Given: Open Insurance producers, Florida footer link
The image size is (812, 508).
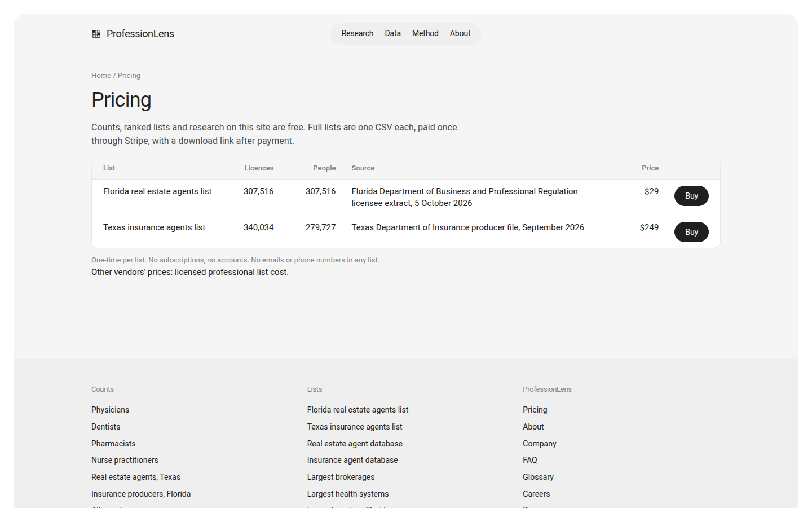Looking at the screenshot, I should point(141,494).
